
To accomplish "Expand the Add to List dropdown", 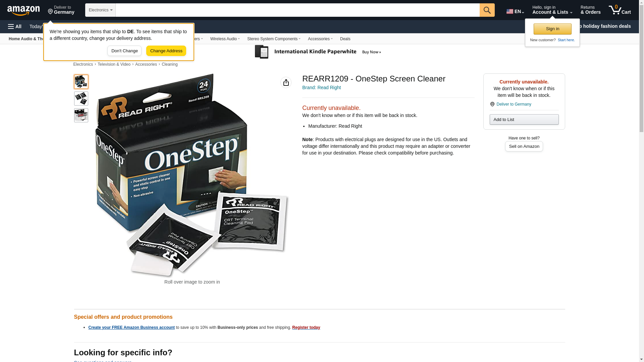I will point(524,120).
